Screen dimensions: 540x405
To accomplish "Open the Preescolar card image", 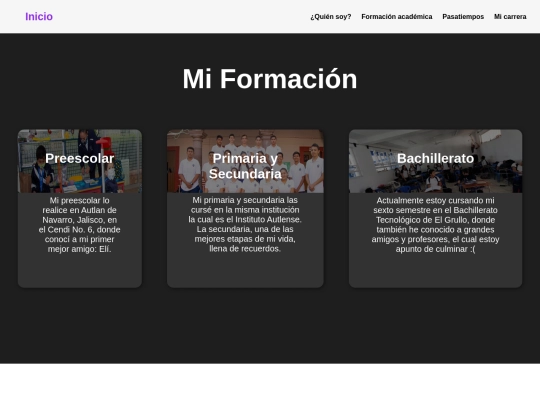I will click(80, 161).
